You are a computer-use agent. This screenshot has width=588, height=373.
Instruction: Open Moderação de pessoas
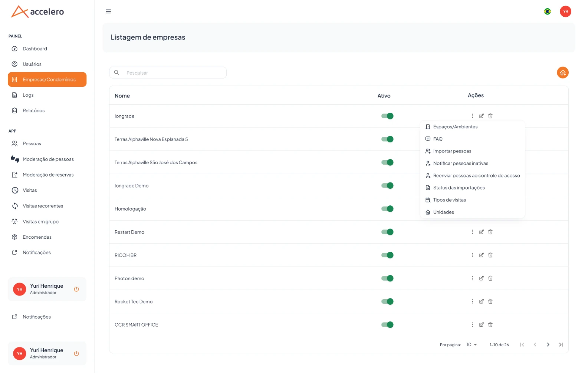[x=47, y=159]
